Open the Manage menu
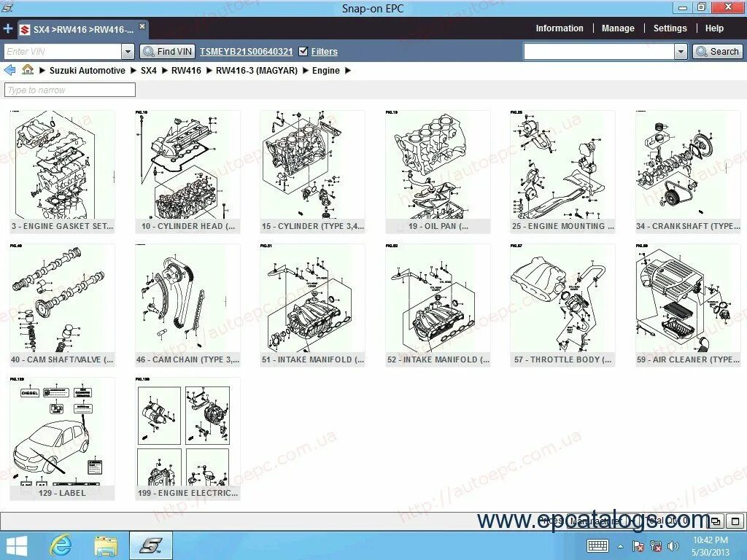The image size is (747, 560). coord(618,28)
